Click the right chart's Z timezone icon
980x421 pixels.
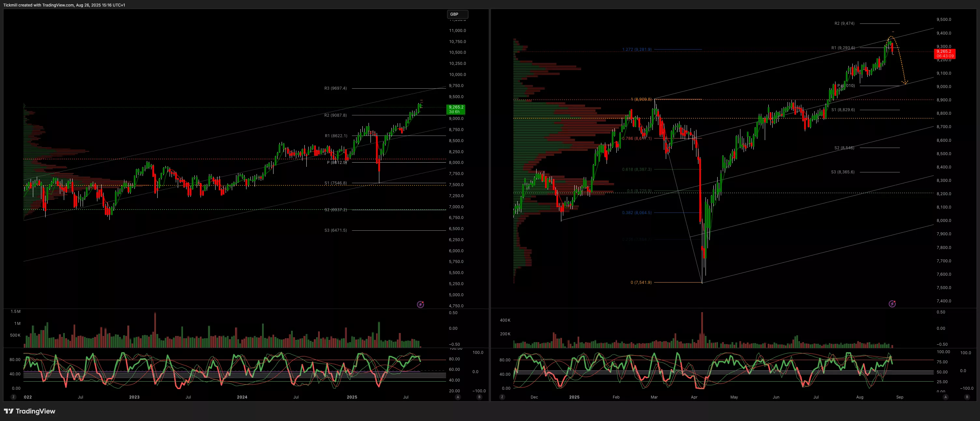pyautogui.click(x=502, y=397)
